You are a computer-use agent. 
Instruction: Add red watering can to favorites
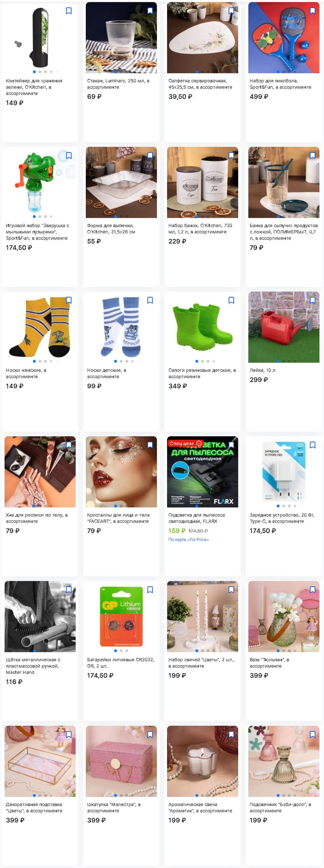pos(313,300)
